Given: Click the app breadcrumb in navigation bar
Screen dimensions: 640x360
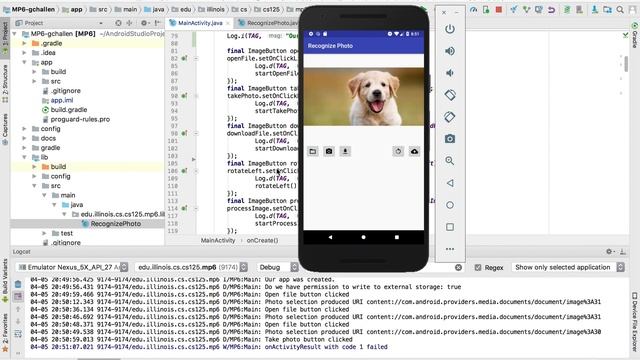Looking at the screenshot, I should point(76,9).
